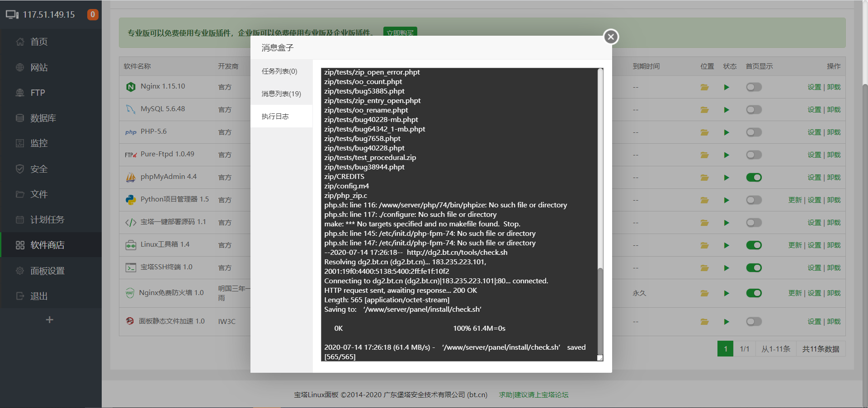Click status play icon for 宝塔一键部署源码
Image resolution: width=868 pixels, height=408 pixels.
point(726,223)
